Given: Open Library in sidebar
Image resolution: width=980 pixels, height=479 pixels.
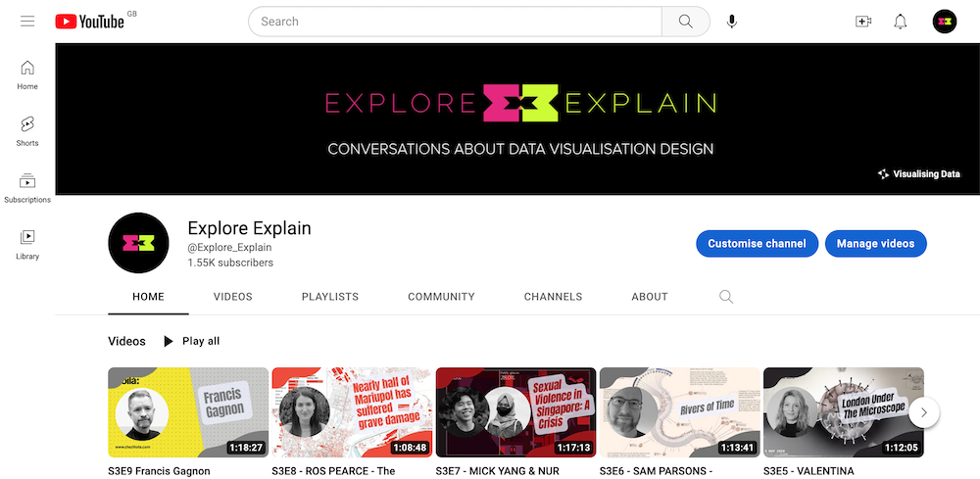Looking at the screenshot, I should pyautogui.click(x=27, y=245).
